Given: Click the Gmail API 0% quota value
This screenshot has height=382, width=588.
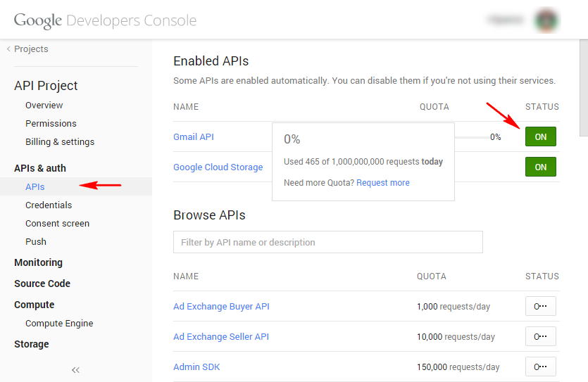Looking at the screenshot, I should [495, 137].
